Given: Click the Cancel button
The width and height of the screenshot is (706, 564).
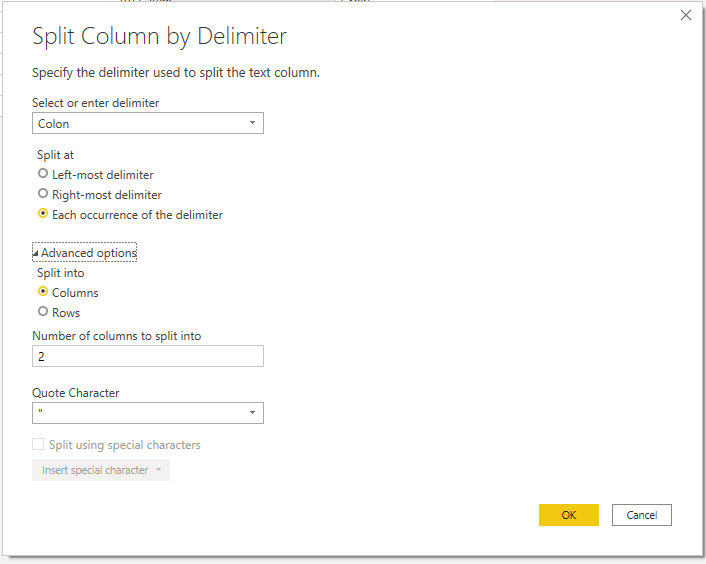Looking at the screenshot, I should [x=642, y=515].
